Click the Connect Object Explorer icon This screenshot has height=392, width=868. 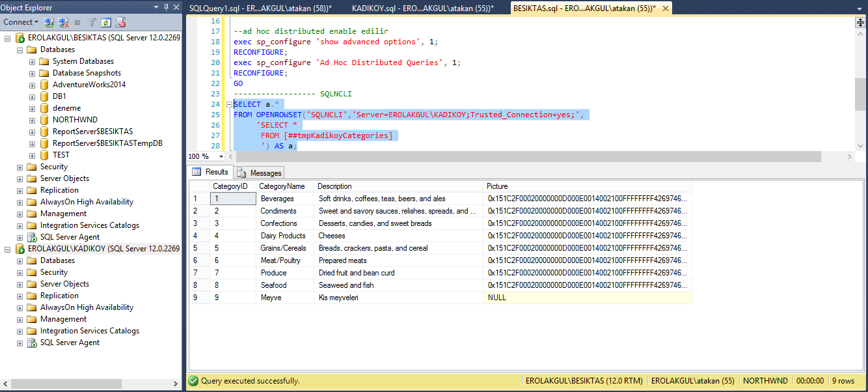pyautogui.click(x=49, y=22)
